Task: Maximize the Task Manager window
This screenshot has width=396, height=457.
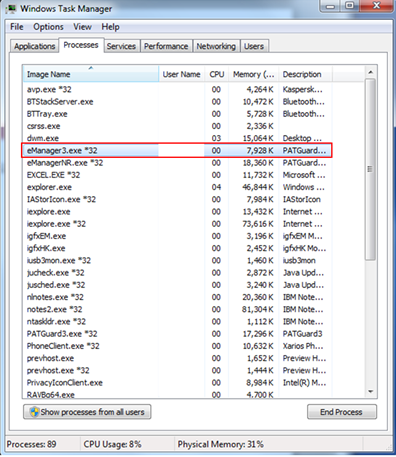Action: 350,6
